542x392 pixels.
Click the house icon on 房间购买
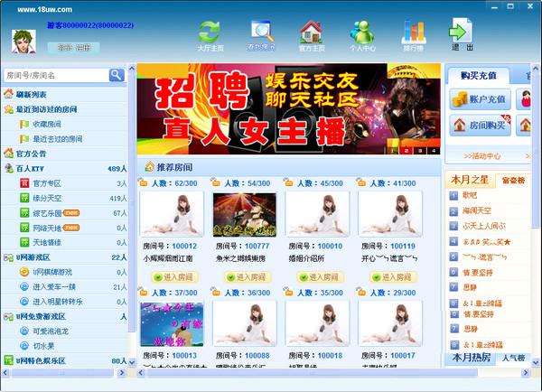pos(460,126)
